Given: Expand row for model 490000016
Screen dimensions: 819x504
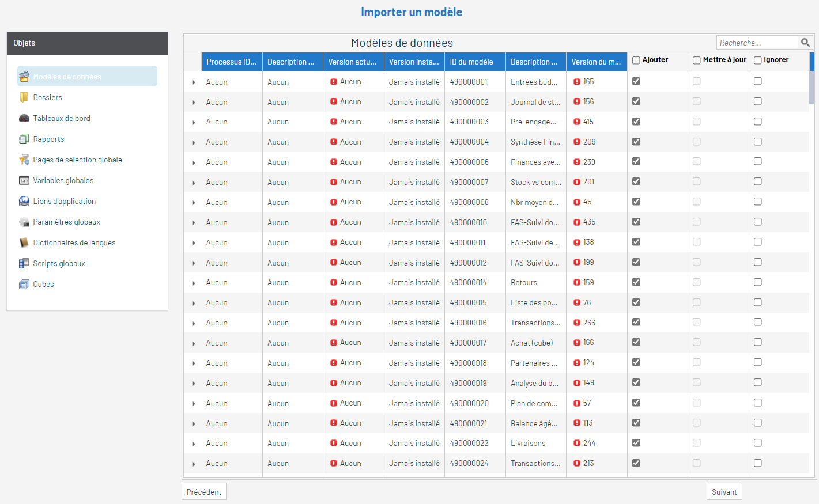Looking at the screenshot, I should (x=194, y=324).
